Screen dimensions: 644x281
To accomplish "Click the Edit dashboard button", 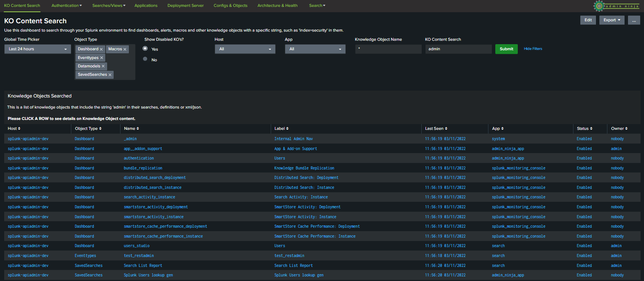I will click(x=588, y=20).
